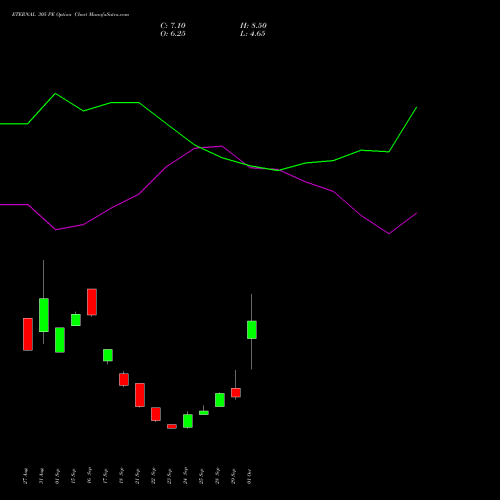Image resolution: width=500 pixels, height=500 pixels.
Task: Click the purple indicator line's lowest right point
Action: [389, 234]
